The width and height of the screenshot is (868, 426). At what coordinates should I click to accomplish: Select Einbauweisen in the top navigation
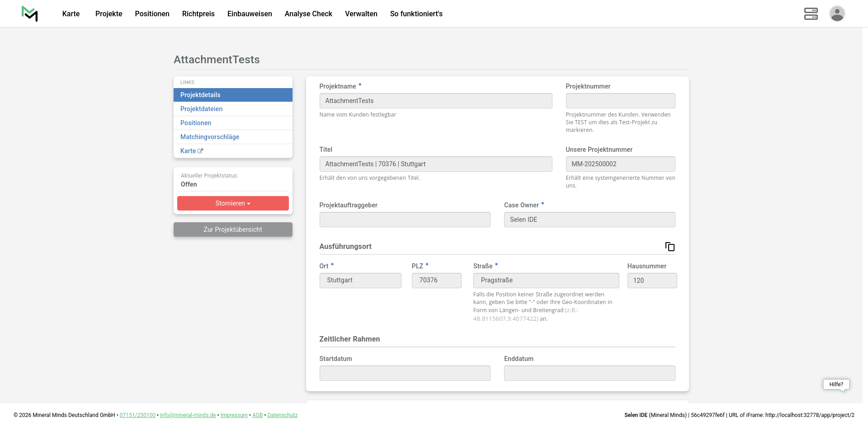[250, 14]
